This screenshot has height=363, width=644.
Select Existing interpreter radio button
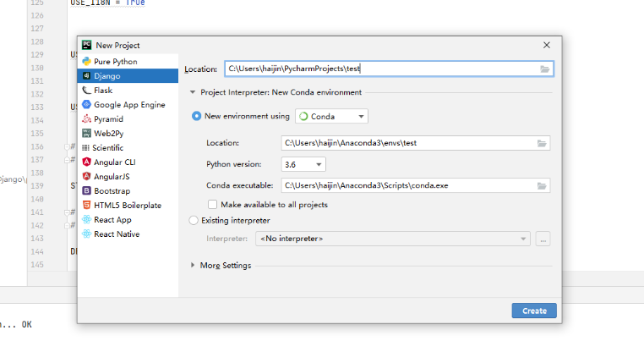[194, 220]
